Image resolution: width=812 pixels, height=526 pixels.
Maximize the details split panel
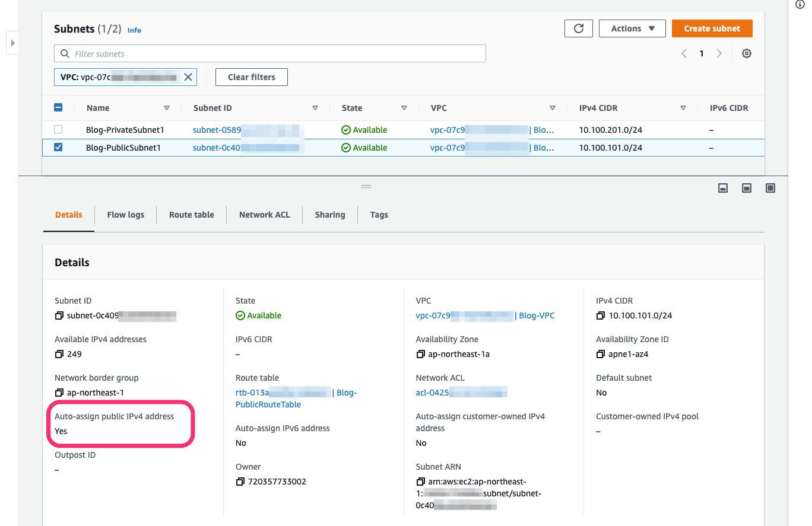coord(770,188)
